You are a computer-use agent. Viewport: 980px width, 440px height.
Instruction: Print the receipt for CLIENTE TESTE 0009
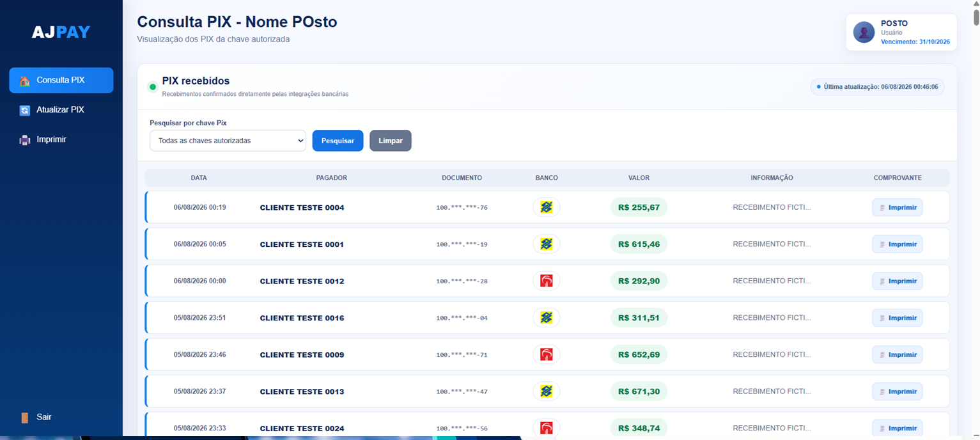tap(898, 354)
